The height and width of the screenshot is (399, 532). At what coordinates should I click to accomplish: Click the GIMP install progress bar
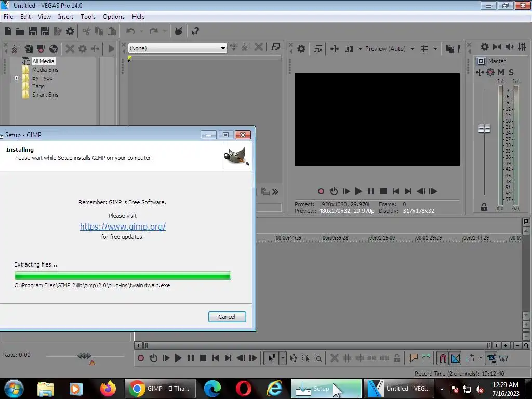point(123,275)
